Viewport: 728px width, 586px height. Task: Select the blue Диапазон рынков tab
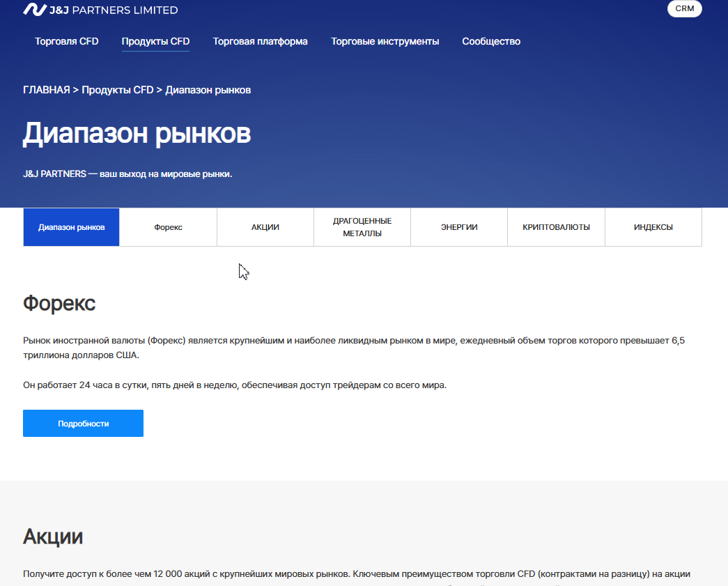coord(71,227)
